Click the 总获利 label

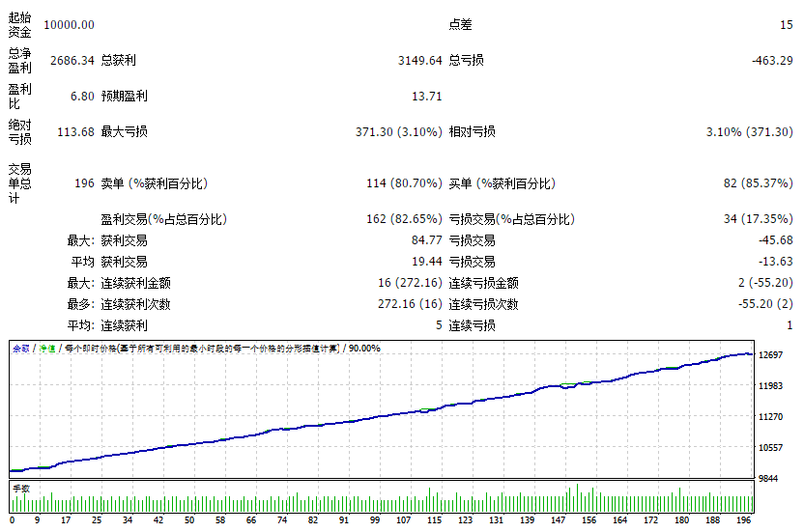click(x=119, y=61)
